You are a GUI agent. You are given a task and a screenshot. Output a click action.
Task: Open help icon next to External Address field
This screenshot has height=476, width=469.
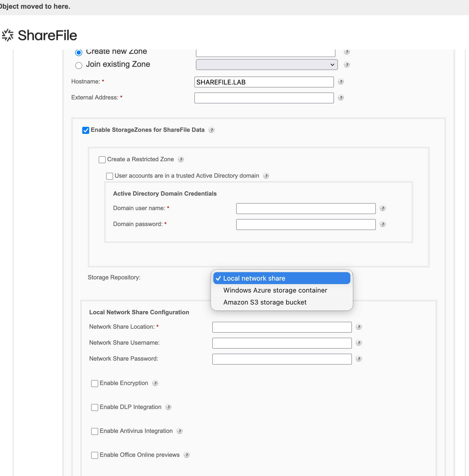pos(341,98)
